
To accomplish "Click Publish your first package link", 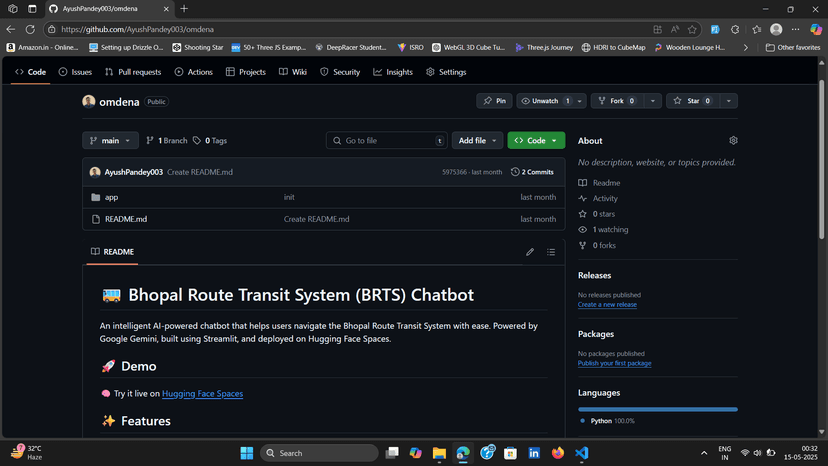I will pyautogui.click(x=615, y=364).
